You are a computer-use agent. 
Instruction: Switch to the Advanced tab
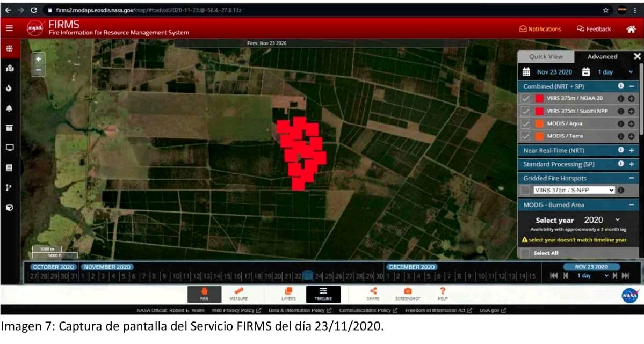(602, 57)
